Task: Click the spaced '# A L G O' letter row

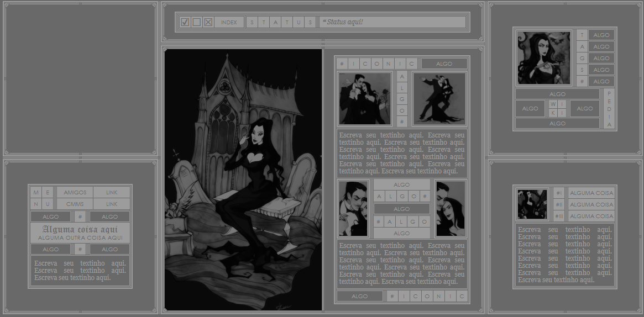Action: pyautogui.click(x=402, y=221)
